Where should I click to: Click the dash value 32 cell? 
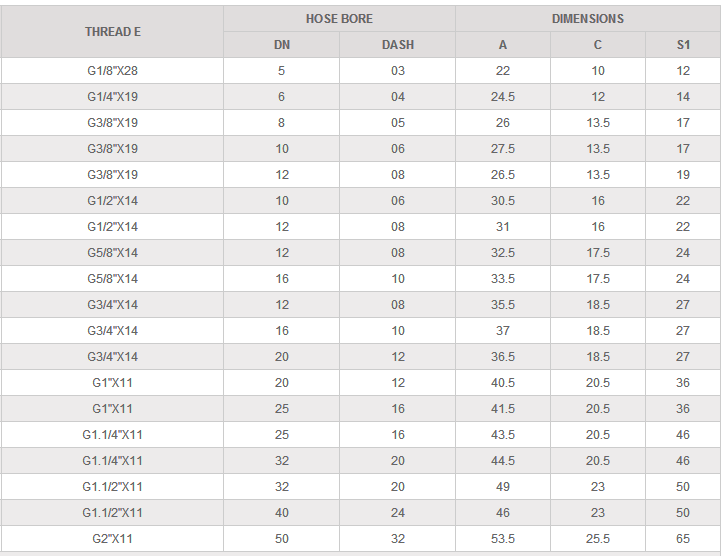point(397,539)
